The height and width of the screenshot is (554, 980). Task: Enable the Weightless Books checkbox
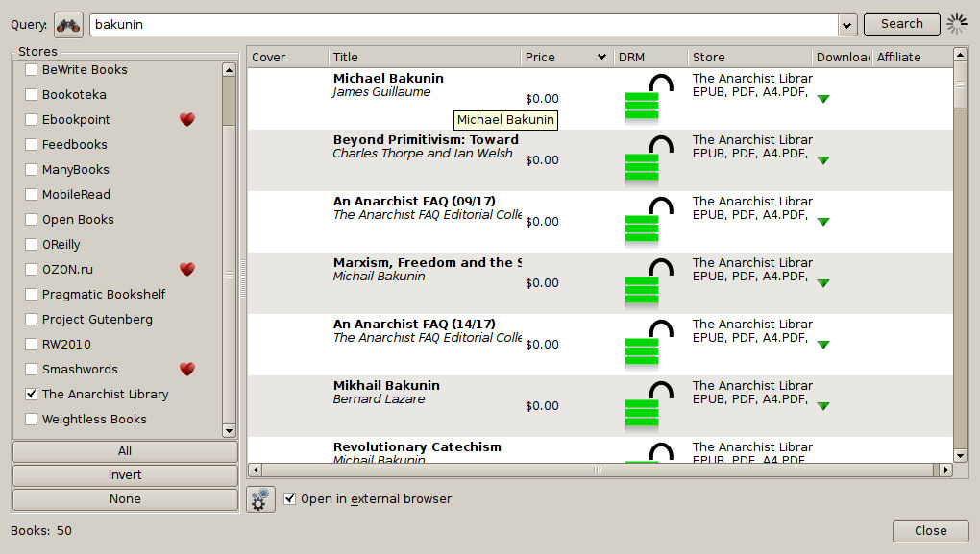pyautogui.click(x=31, y=419)
